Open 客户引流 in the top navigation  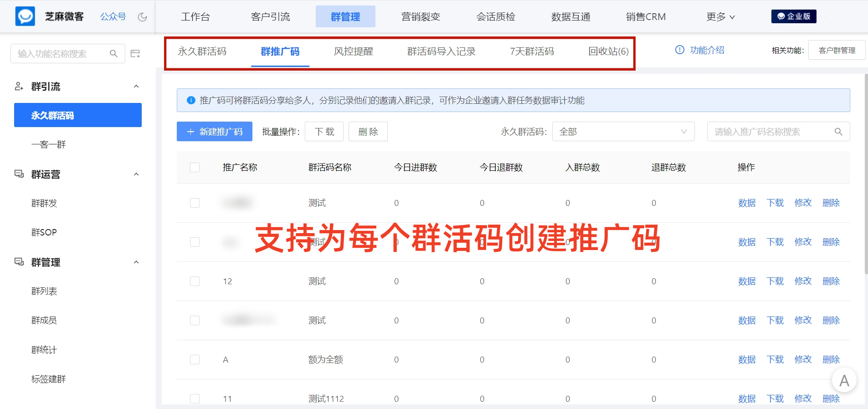(x=270, y=17)
